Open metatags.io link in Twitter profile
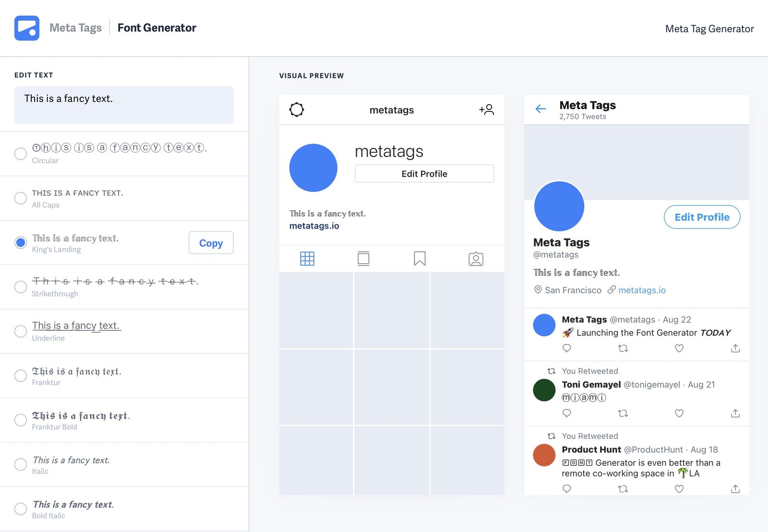 click(x=642, y=290)
